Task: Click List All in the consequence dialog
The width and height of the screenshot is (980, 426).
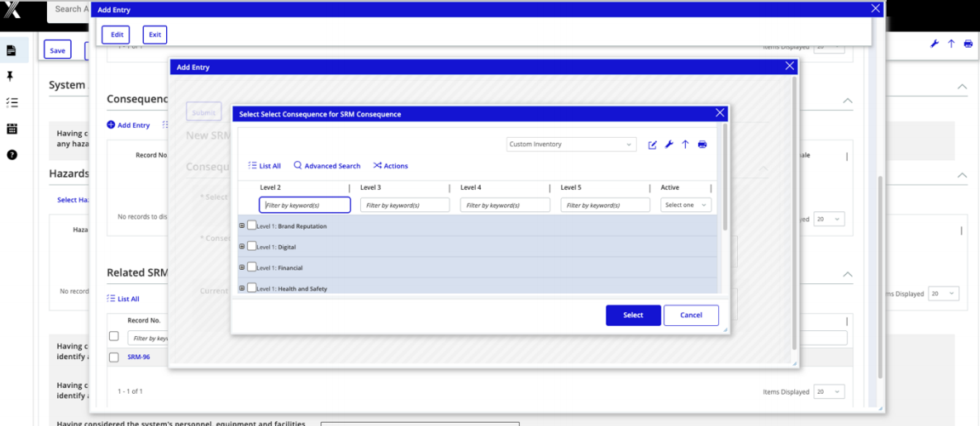Action: tap(264, 166)
